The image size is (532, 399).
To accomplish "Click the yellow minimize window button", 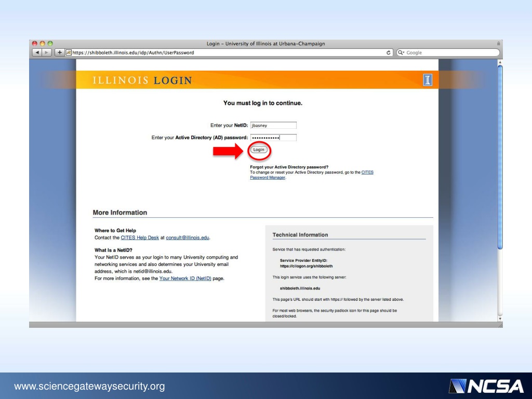I will 43,44.
